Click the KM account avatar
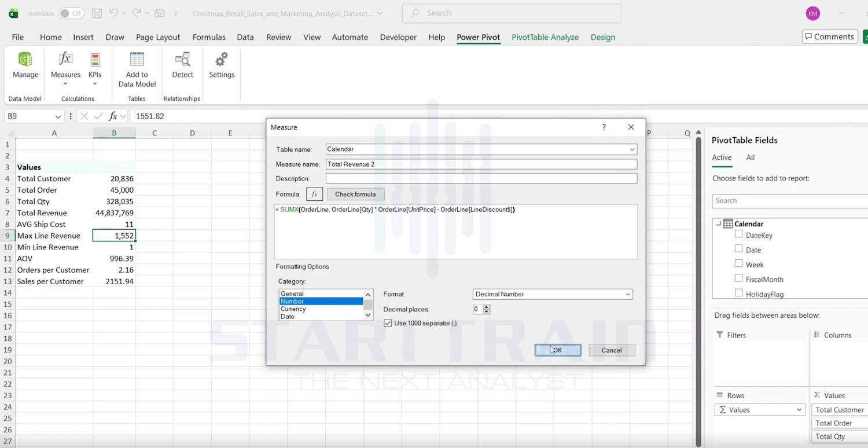The width and height of the screenshot is (868, 448). 813,13
